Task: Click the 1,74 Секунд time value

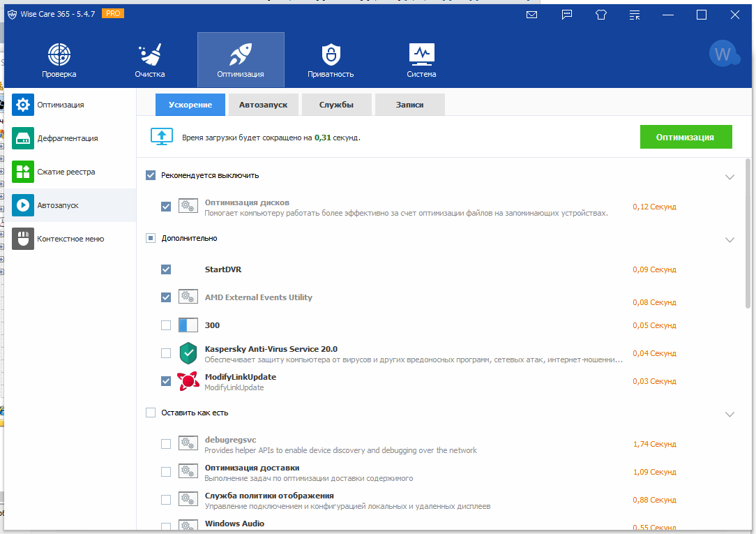Action: point(654,444)
